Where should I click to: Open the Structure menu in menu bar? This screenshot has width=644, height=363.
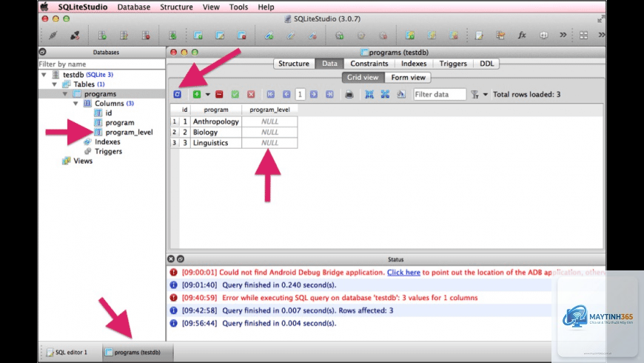(176, 7)
